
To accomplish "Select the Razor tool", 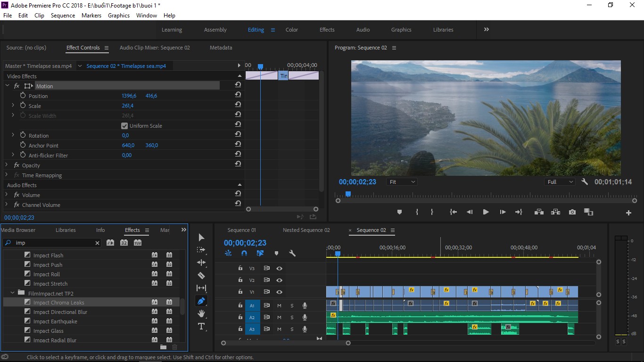I will [x=201, y=275].
